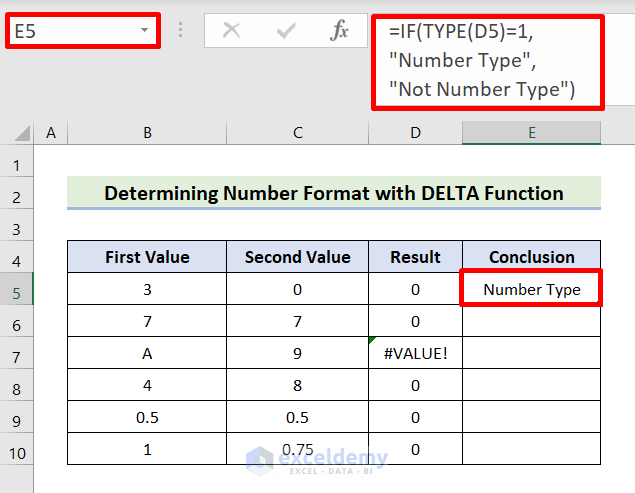The width and height of the screenshot is (635, 493).
Task: Click inside the Name Box showing E5
Action: 70,31
